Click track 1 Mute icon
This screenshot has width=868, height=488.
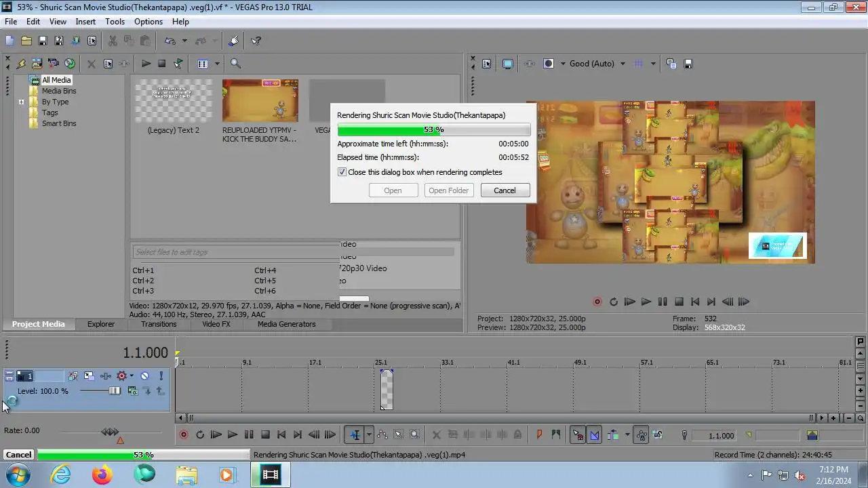(x=144, y=376)
